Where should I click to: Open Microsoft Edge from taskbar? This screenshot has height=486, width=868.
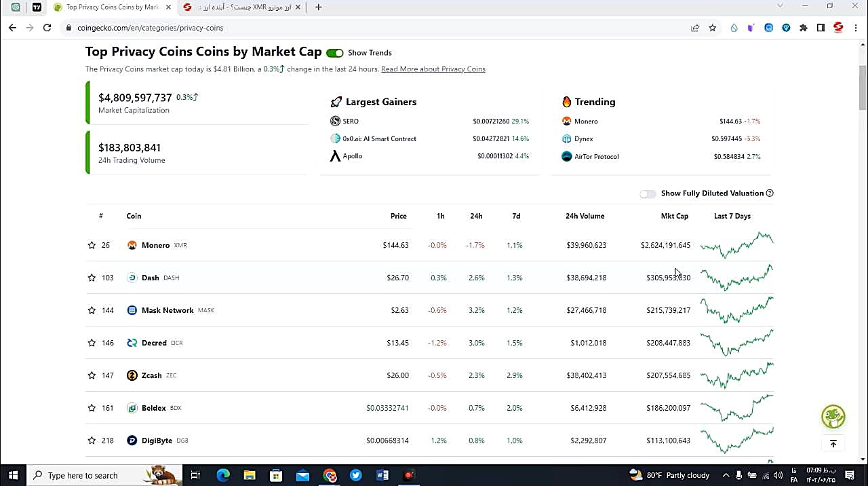pyautogui.click(x=223, y=475)
